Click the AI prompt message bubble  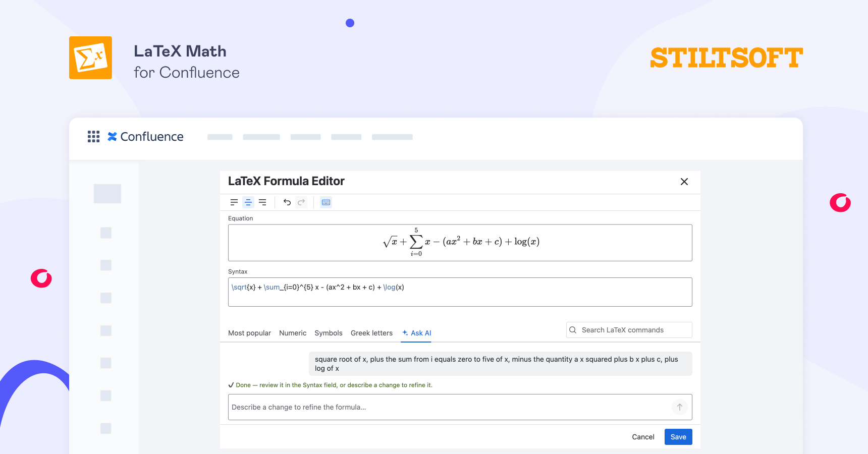click(x=501, y=364)
